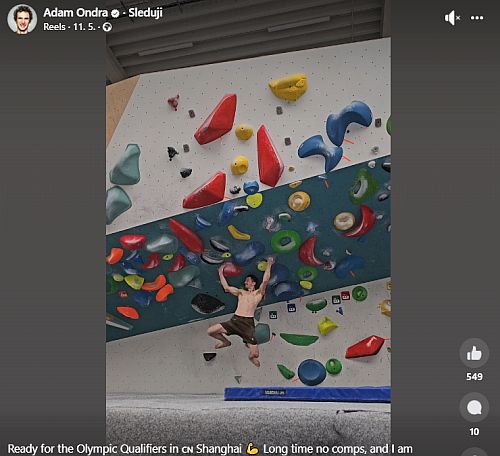This screenshot has width=500, height=456.
Task: Click the CN flag before Shanghai
Action: pos(187,449)
